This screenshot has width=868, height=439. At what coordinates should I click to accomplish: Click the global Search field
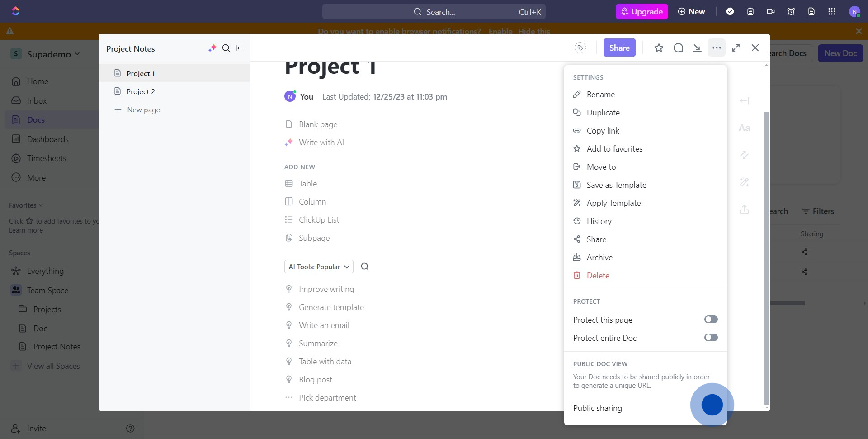coord(434,12)
